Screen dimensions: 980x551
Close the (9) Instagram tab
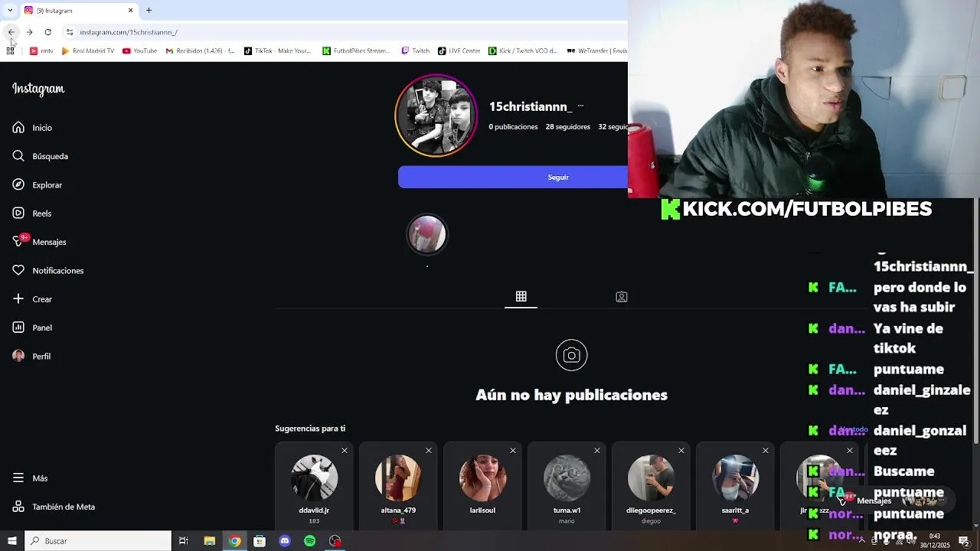pyautogui.click(x=130, y=11)
